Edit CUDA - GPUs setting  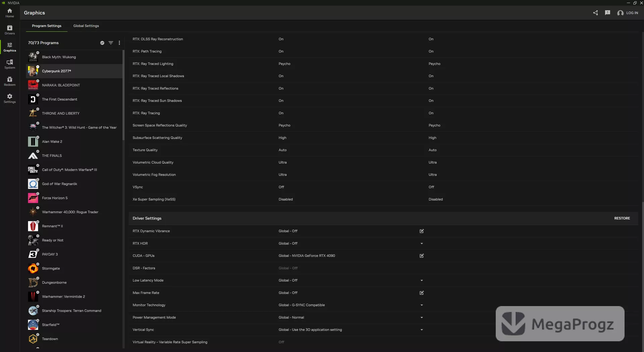click(422, 256)
